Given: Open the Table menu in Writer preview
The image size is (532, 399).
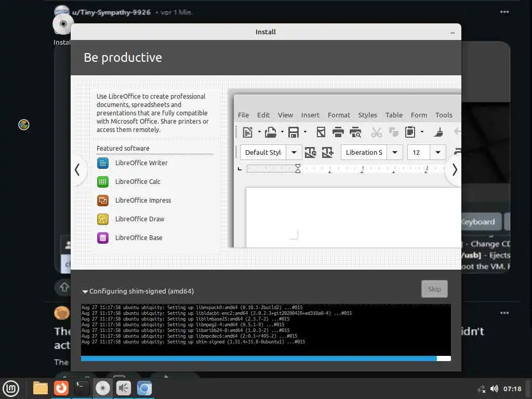Looking at the screenshot, I should [x=394, y=115].
